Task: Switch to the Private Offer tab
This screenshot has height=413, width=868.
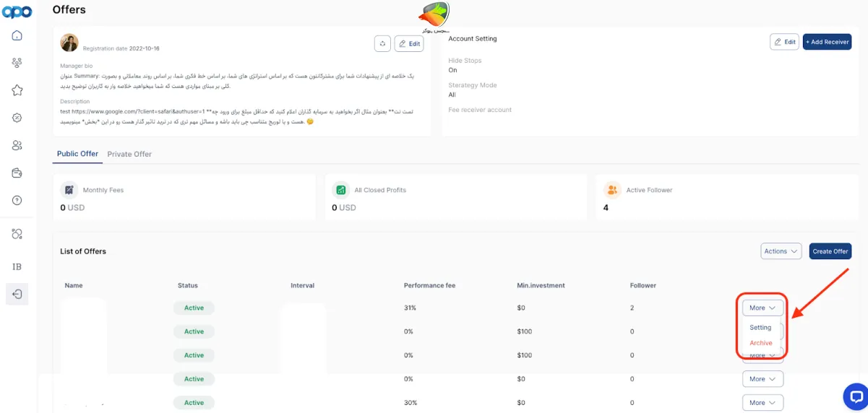Action: click(x=129, y=154)
